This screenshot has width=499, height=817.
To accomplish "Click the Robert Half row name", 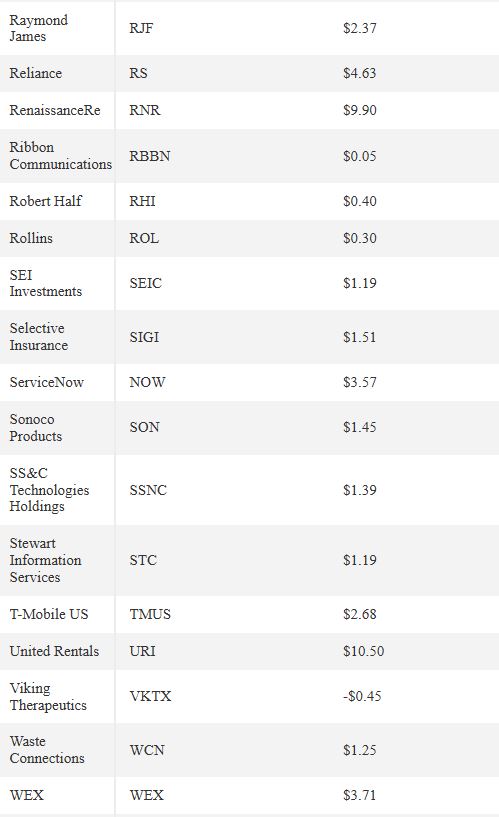I will pos(45,201).
